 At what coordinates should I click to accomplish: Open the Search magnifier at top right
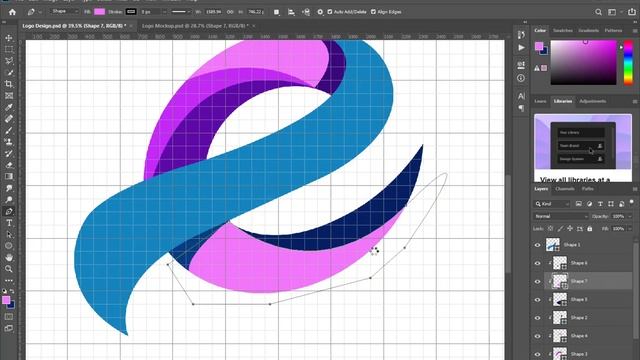598,12
